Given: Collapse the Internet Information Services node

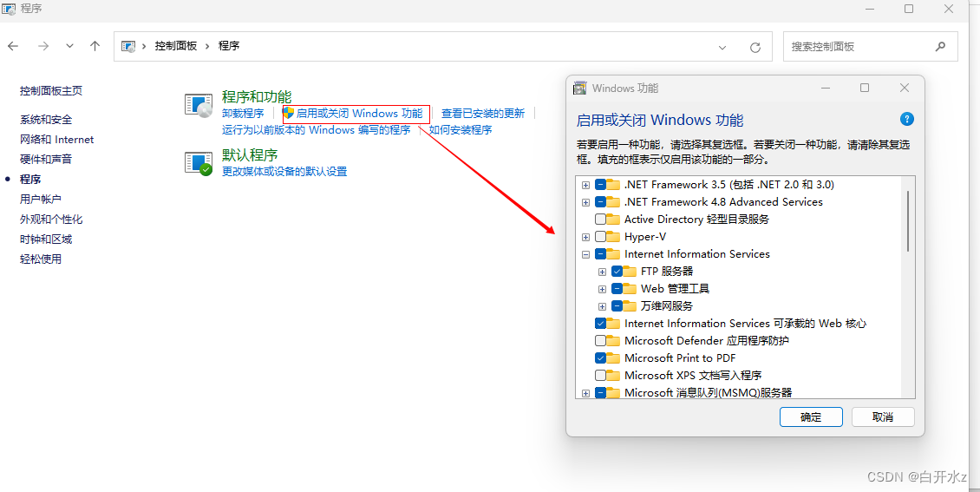Looking at the screenshot, I should tap(585, 254).
